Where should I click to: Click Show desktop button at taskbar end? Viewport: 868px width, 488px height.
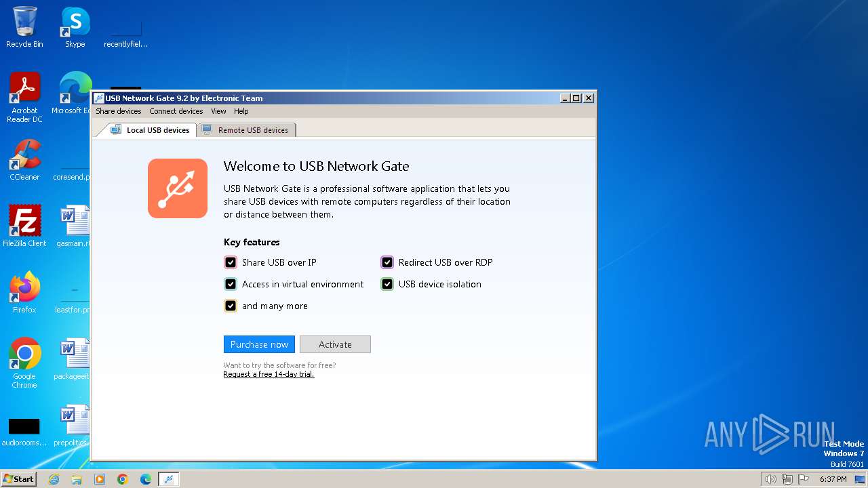pyautogui.click(x=861, y=479)
